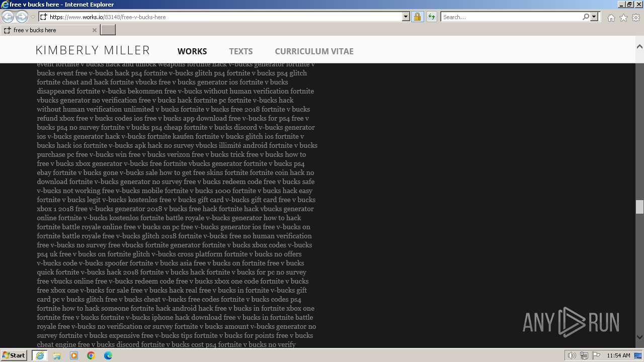This screenshot has width=644, height=362.
Task: Minimize the Internet Explorer window
Action: tap(622, 5)
